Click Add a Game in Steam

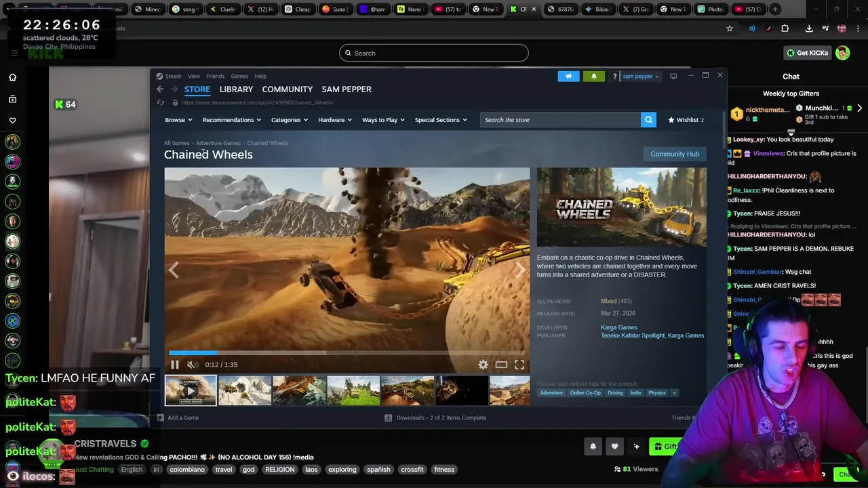pos(178,418)
